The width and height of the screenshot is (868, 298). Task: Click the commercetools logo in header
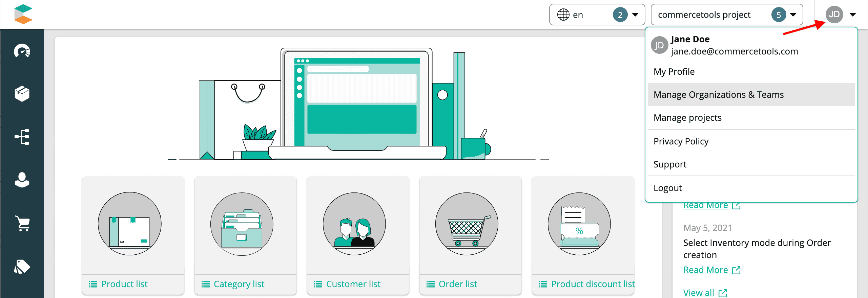(23, 14)
